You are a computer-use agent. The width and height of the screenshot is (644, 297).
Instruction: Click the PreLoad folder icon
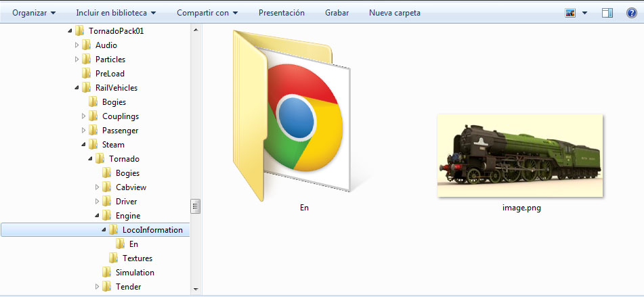pyautogui.click(x=86, y=74)
